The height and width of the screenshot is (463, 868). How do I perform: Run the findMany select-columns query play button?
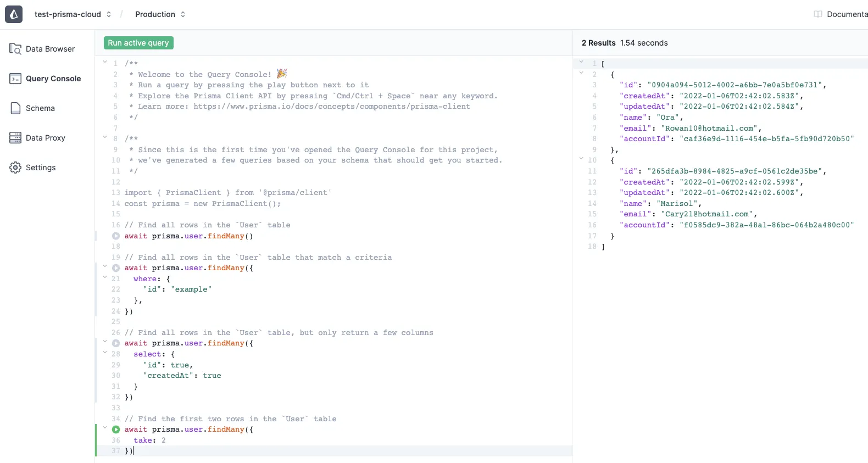pyautogui.click(x=116, y=343)
